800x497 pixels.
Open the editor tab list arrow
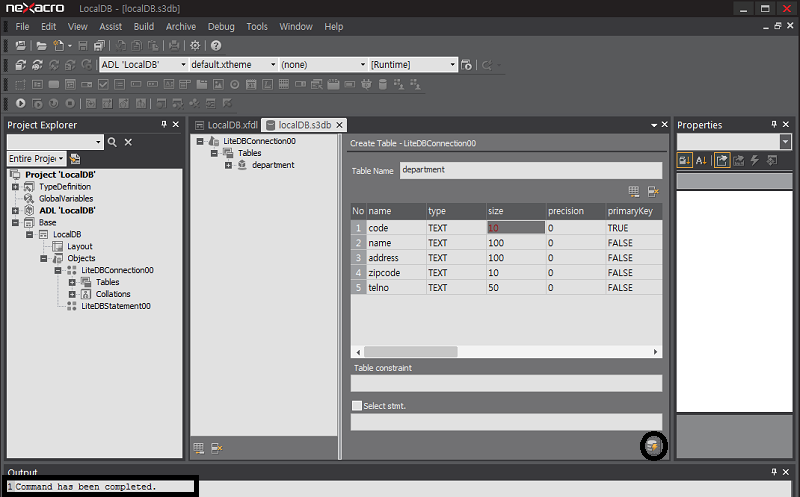[x=654, y=125]
